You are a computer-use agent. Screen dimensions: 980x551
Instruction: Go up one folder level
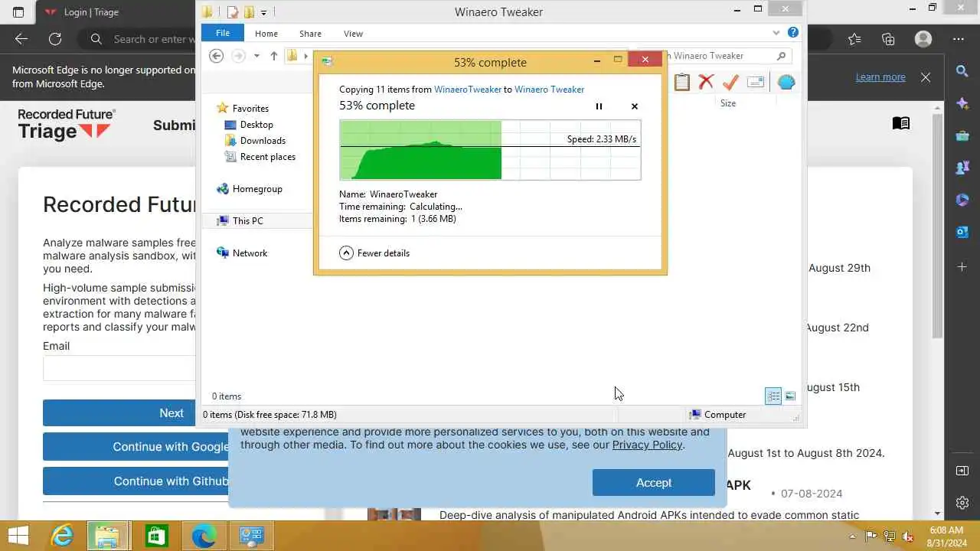pos(273,56)
